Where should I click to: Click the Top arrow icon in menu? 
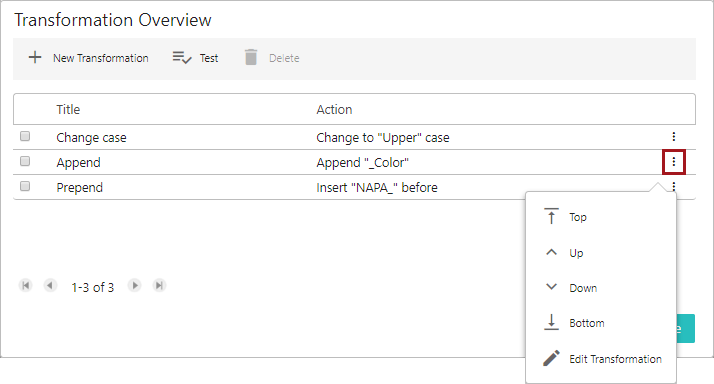pos(551,216)
